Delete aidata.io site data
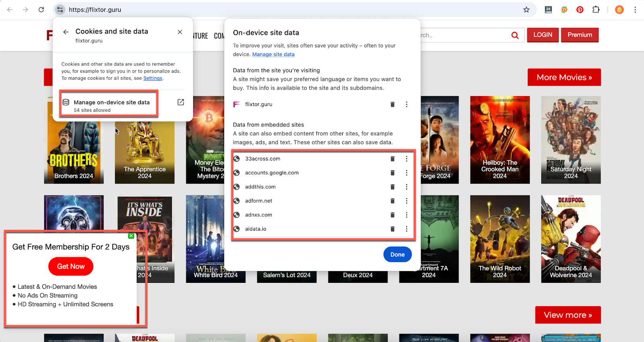The width and height of the screenshot is (644, 342). pos(392,229)
